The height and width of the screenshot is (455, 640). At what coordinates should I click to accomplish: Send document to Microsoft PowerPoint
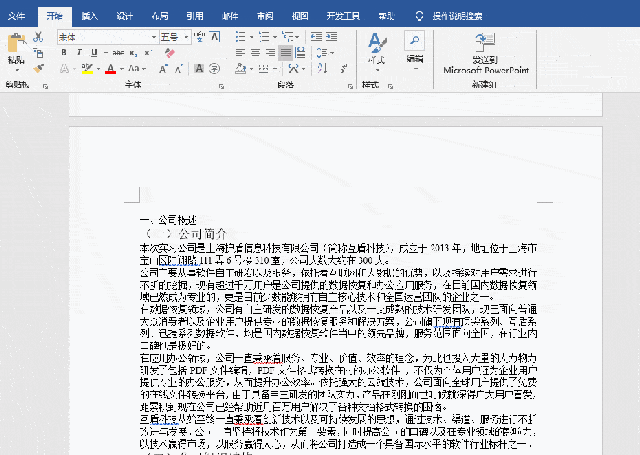(485, 53)
